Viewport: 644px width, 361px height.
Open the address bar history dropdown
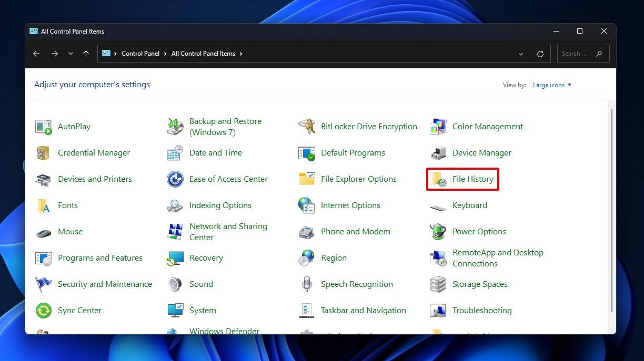(521, 54)
